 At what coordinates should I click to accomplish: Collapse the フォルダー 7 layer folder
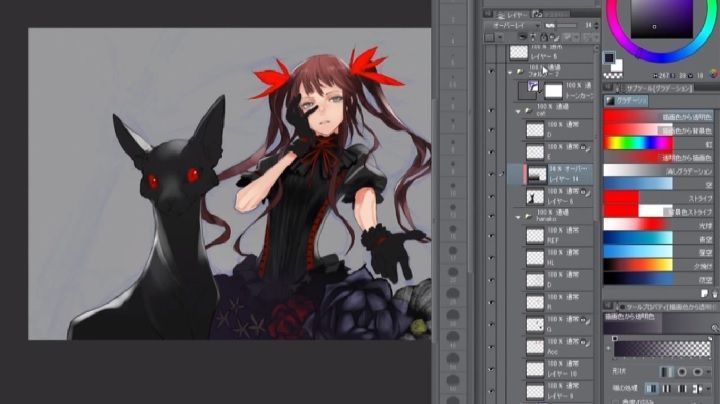(510, 72)
